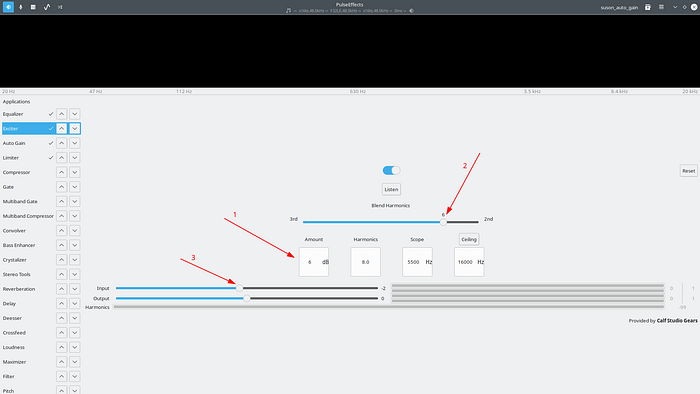Click the Input gain slider handle
Image resolution: width=700 pixels, height=394 pixels.
point(239,288)
